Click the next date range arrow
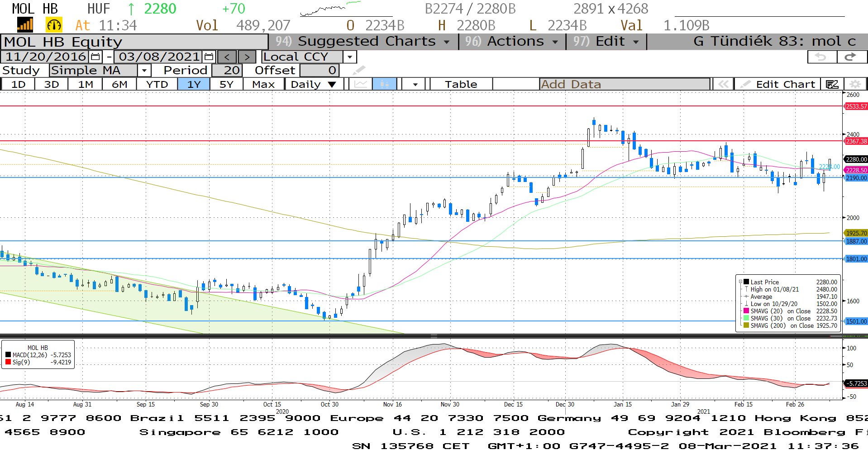Viewport: 868px width, 464px height. (x=247, y=57)
